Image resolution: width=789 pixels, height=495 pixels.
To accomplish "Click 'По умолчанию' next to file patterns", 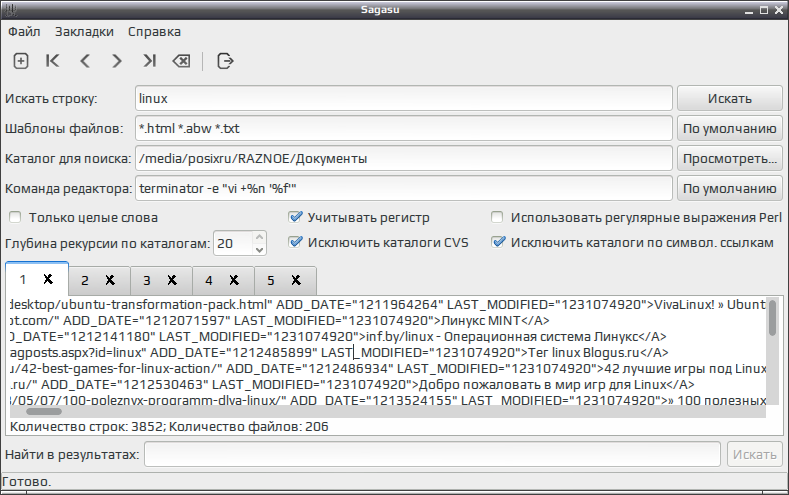I will click(730, 129).
